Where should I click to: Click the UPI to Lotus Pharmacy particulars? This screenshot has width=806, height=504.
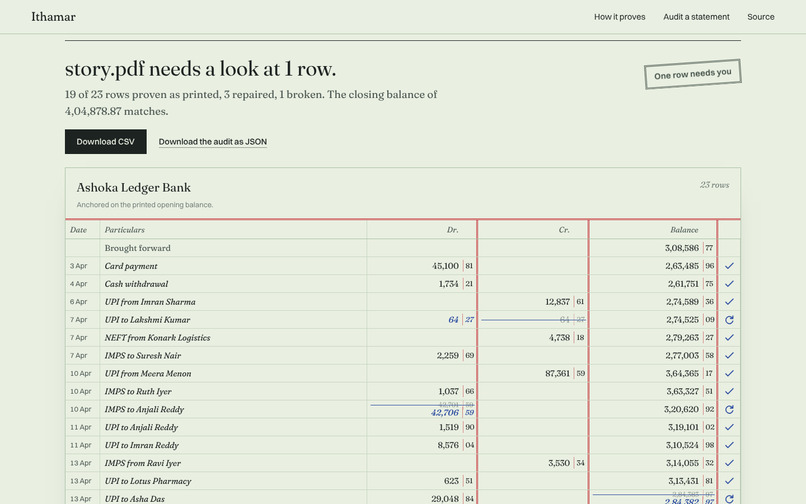tap(148, 481)
